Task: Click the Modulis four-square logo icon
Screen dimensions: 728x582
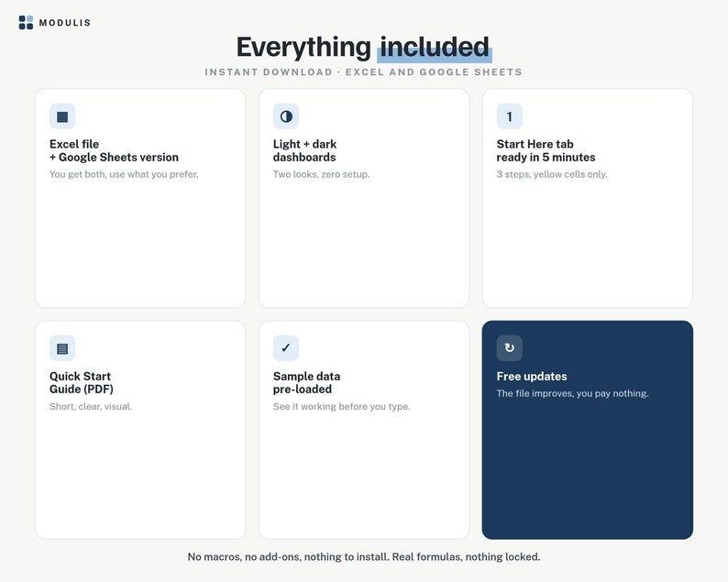Action: point(26,22)
